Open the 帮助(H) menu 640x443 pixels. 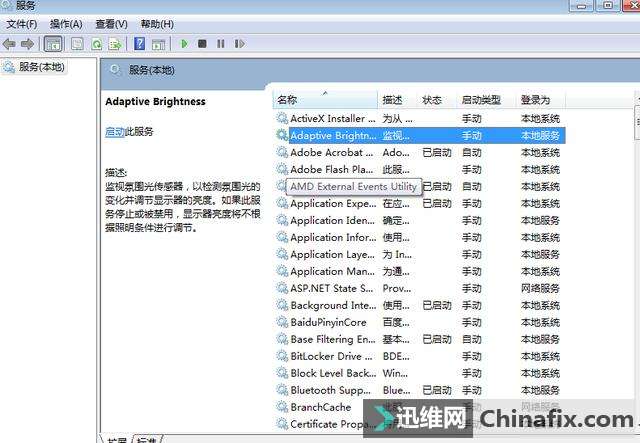coord(157,24)
